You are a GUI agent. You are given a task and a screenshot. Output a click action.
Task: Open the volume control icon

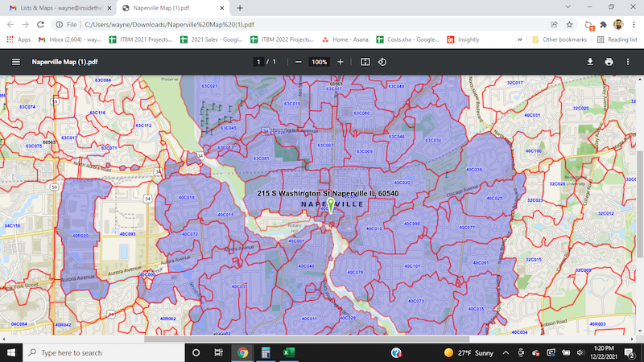pyautogui.click(x=580, y=352)
